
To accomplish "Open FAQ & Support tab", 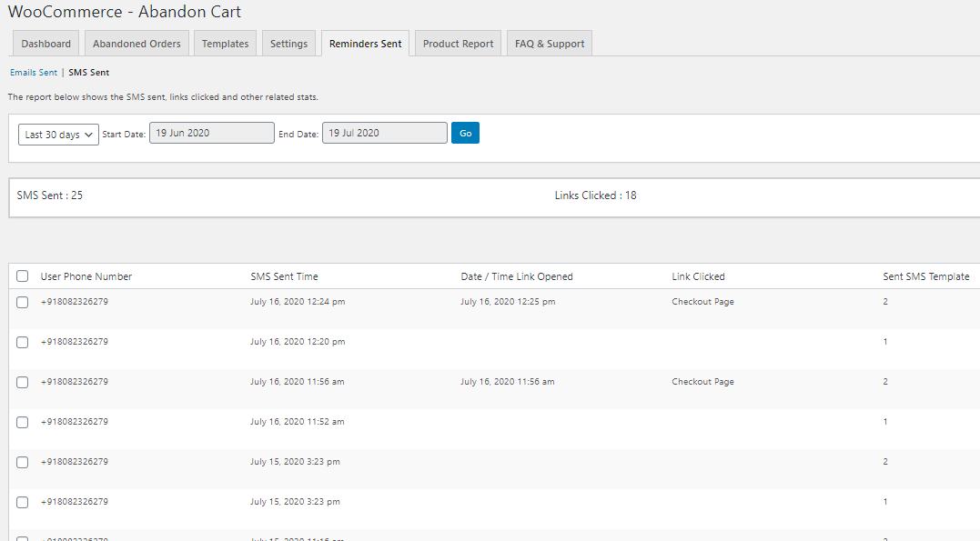I will (x=550, y=43).
